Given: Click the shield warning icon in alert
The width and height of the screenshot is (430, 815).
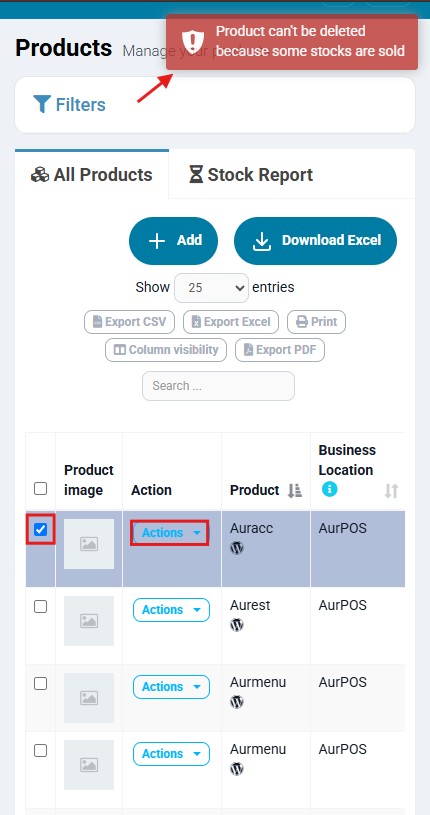Looking at the screenshot, I should click(192, 41).
